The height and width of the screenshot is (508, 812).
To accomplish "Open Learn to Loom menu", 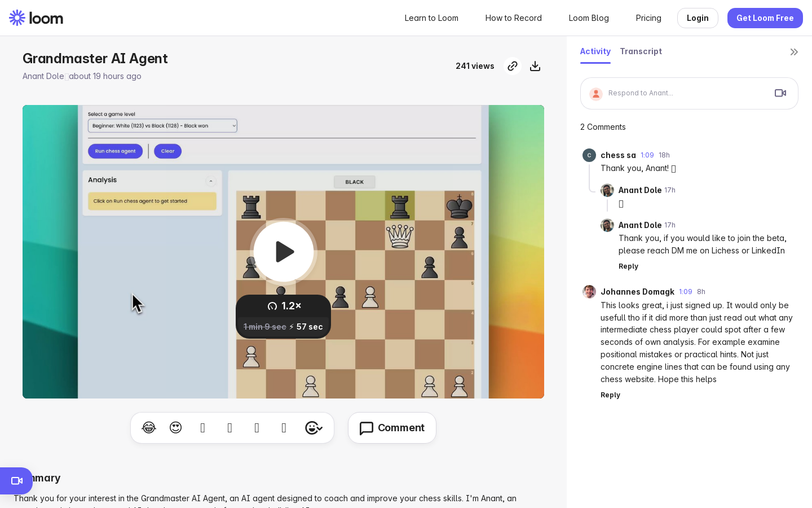I will tap(431, 18).
